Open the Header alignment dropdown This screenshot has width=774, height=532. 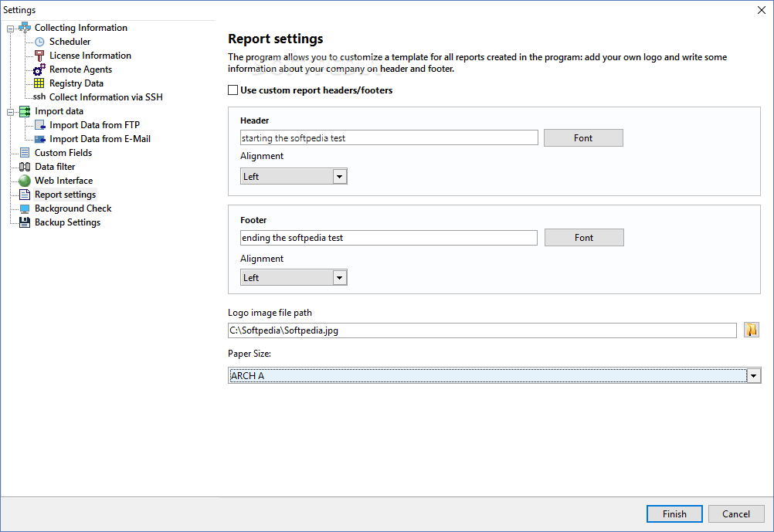click(339, 177)
